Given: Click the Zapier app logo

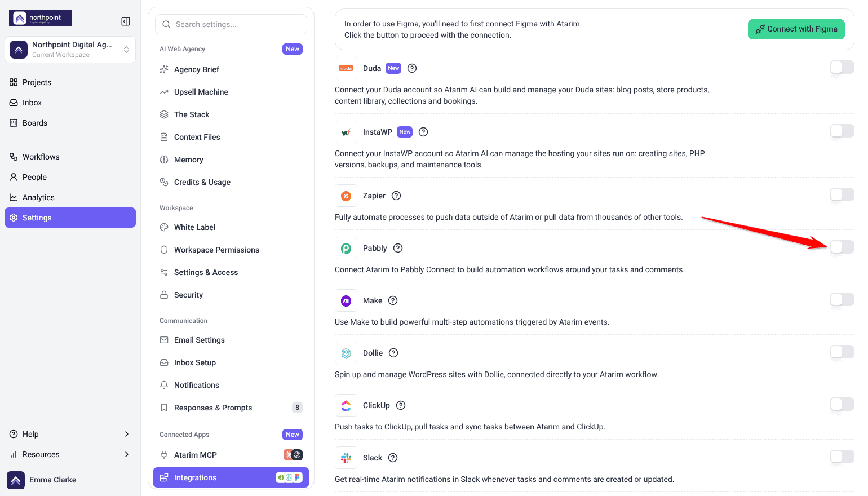Looking at the screenshot, I should 346,196.
